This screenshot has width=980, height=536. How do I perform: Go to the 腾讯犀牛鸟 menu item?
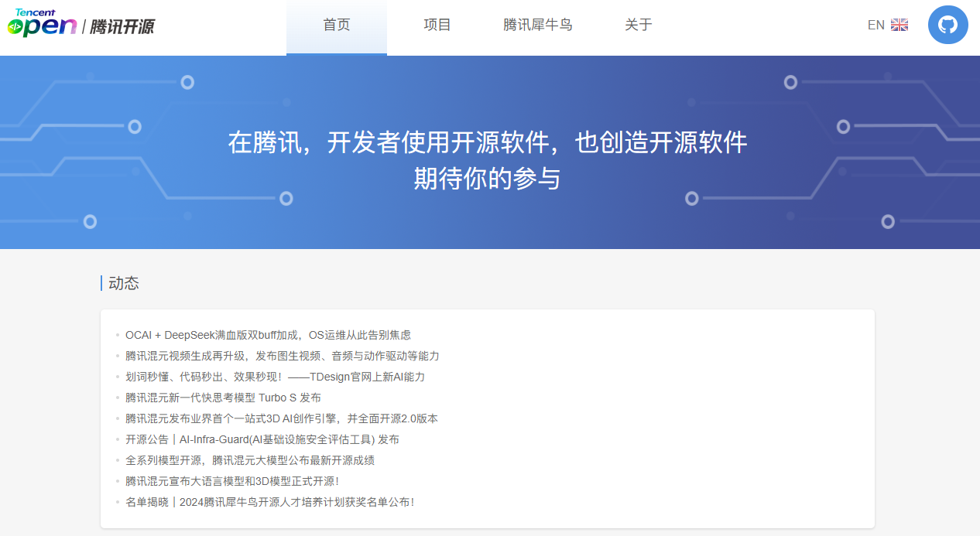(537, 26)
